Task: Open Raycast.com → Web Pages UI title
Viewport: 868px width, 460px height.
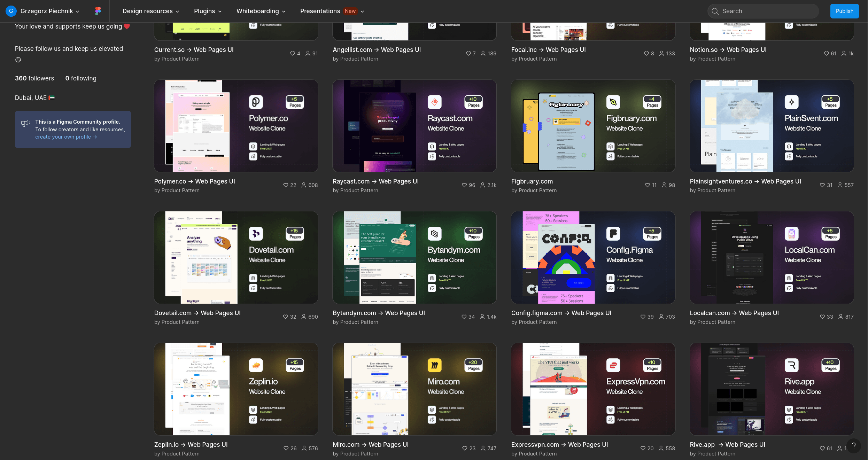Action: point(375,181)
